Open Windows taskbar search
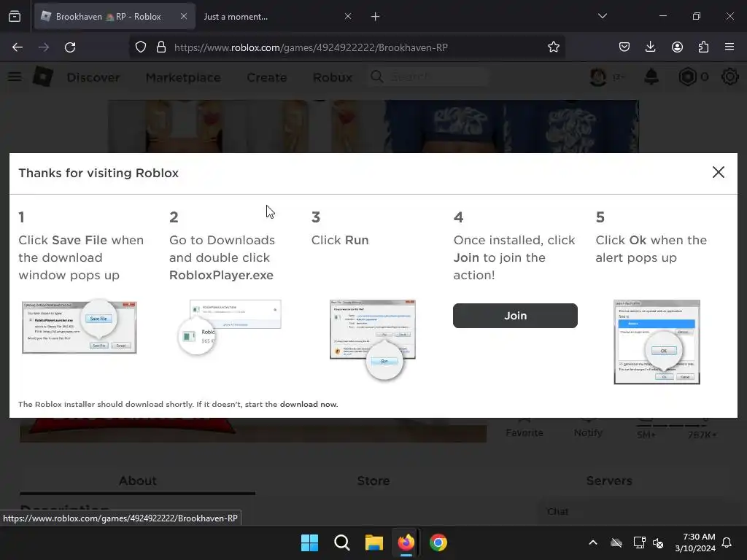Viewport: 747px width, 560px height. coord(342,542)
